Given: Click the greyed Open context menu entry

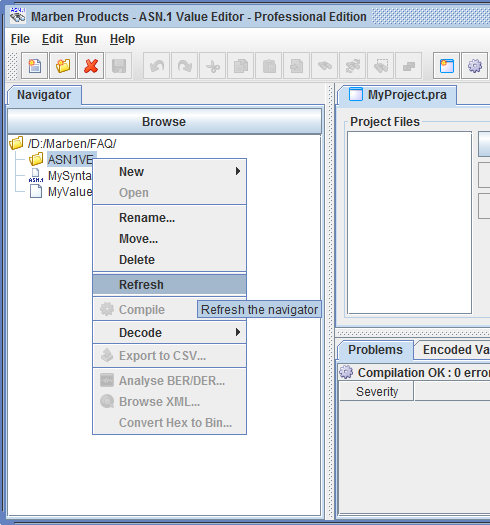Looking at the screenshot, I should click(169, 193).
